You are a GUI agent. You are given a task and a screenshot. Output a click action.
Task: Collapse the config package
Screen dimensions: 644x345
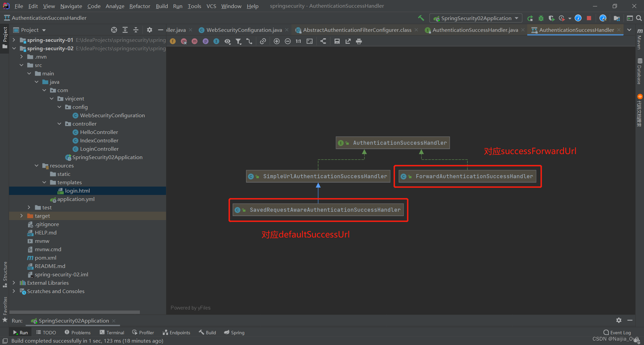[59, 107]
